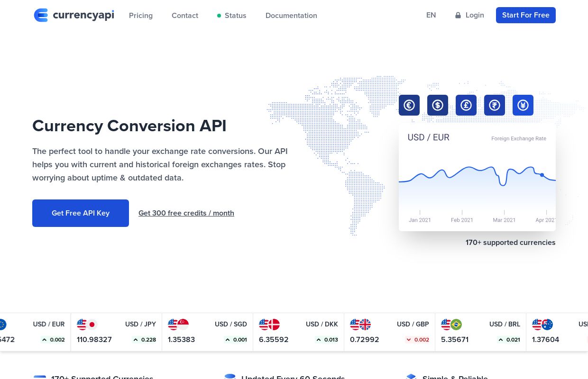Viewport: 588px width, 379px height.
Task: Click the Login lock icon
Action: click(458, 15)
